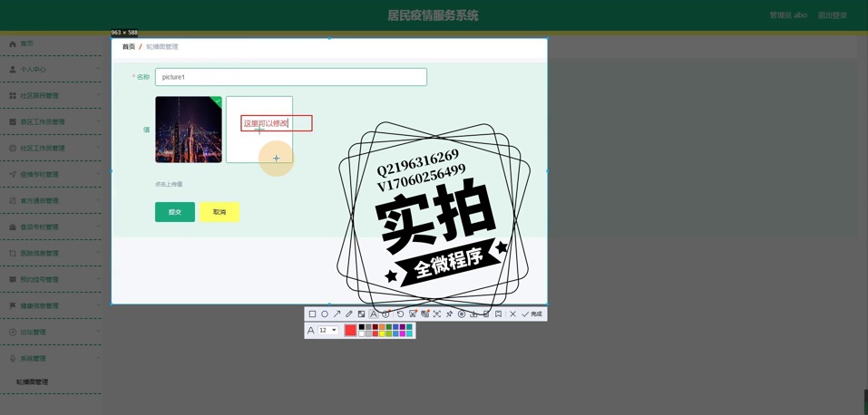Viewport: 868px width, 415px height.
Task: Click the uploaded city night thumbnail
Action: (188, 130)
